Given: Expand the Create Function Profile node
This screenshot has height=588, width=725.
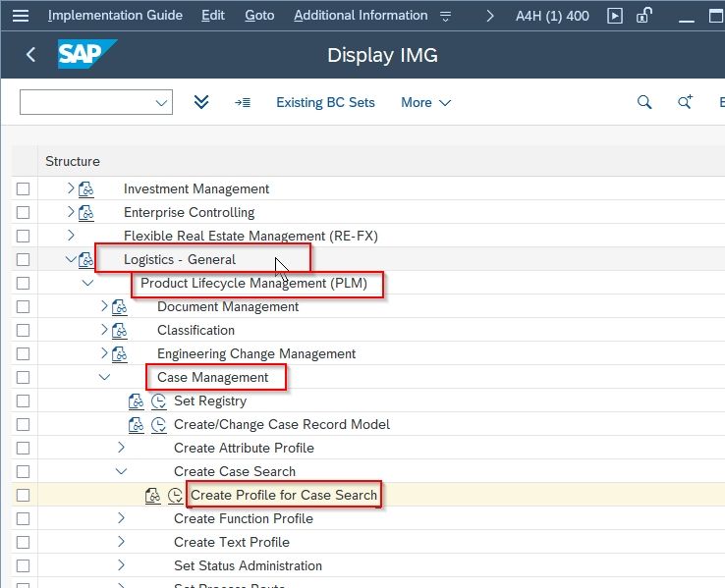Looking at the screenshot, I should click(121, 517).
